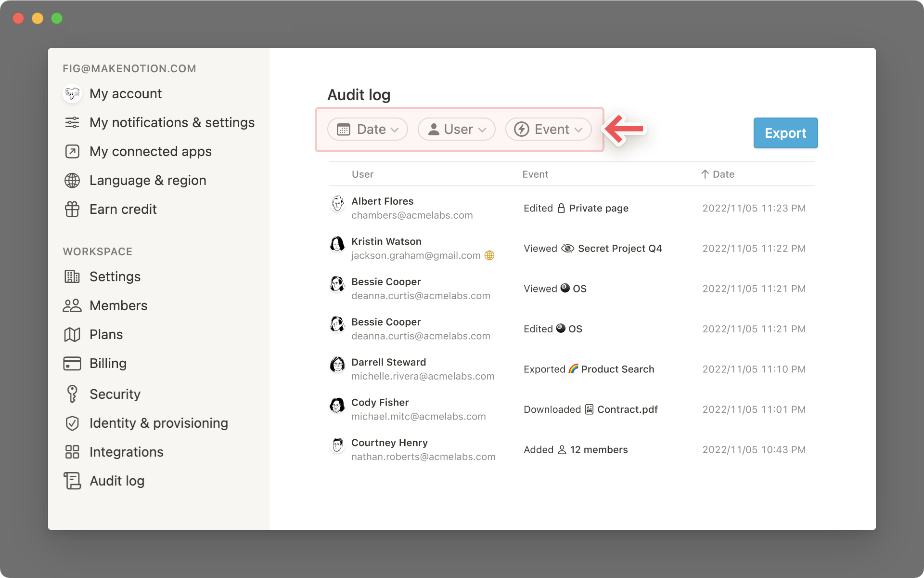Select the Audit log icon in sidebar

point(72,481)
